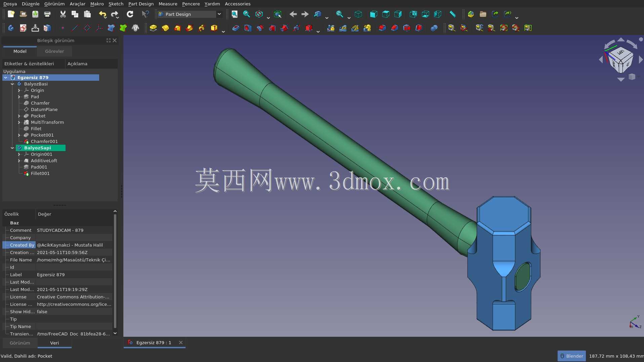Collapse the Egzersiz 879 document tree
644x362 pixels.
point(6,77)
